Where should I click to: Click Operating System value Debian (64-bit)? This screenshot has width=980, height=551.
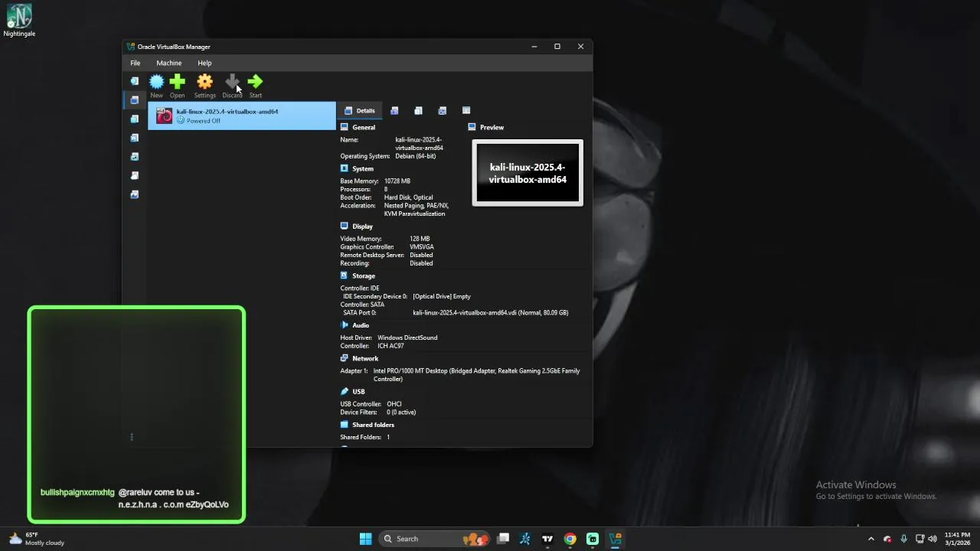click(416, 156)
